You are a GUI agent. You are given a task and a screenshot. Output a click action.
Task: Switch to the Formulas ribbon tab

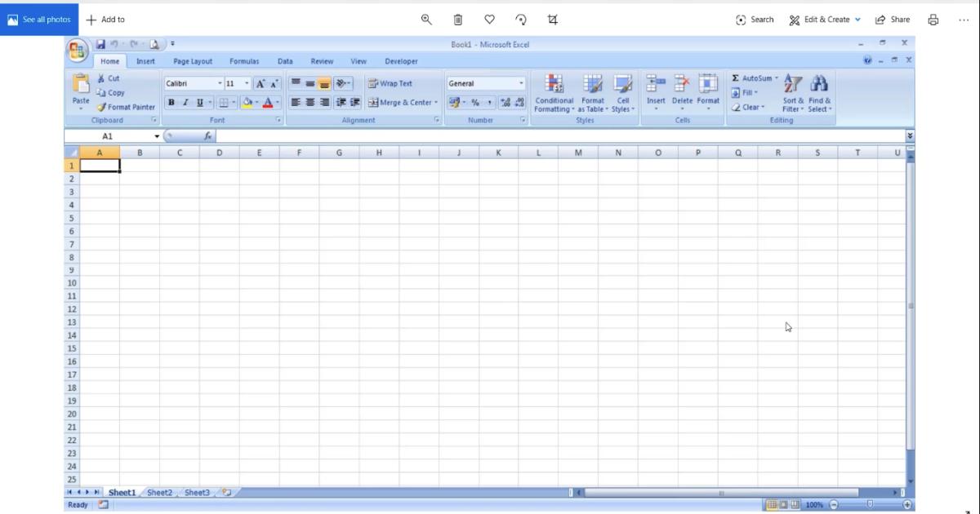[x=244, y=60]
